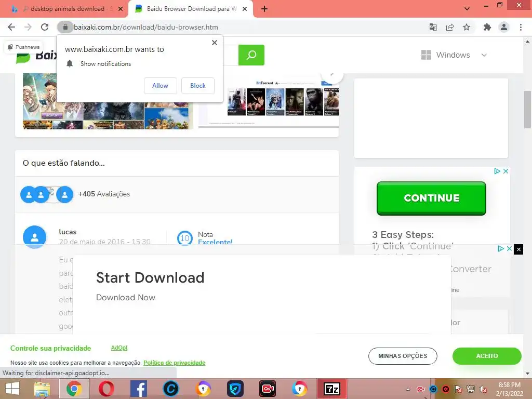Bookmark this page with the star

pos(467,27)
